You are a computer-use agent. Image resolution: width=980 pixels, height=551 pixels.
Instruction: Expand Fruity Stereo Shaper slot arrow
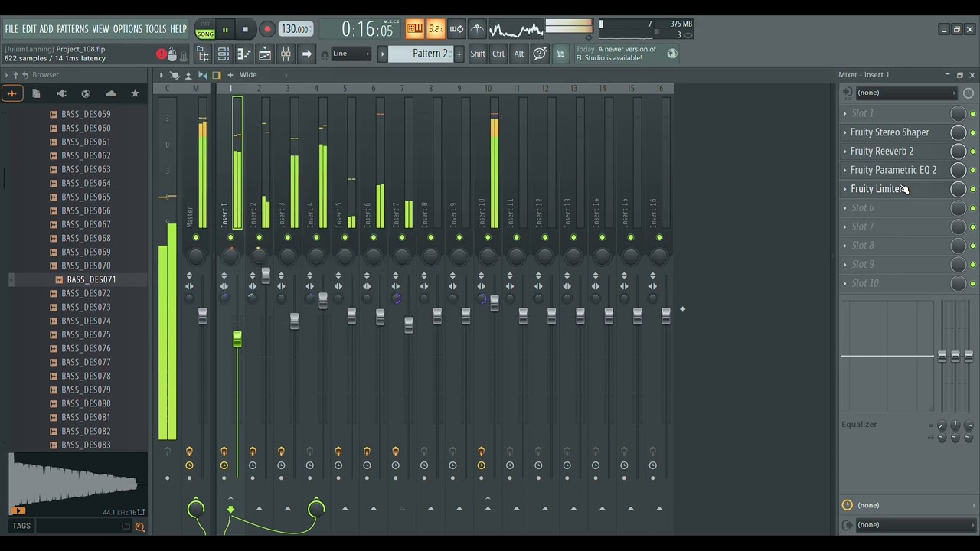[x=845, y=132]
